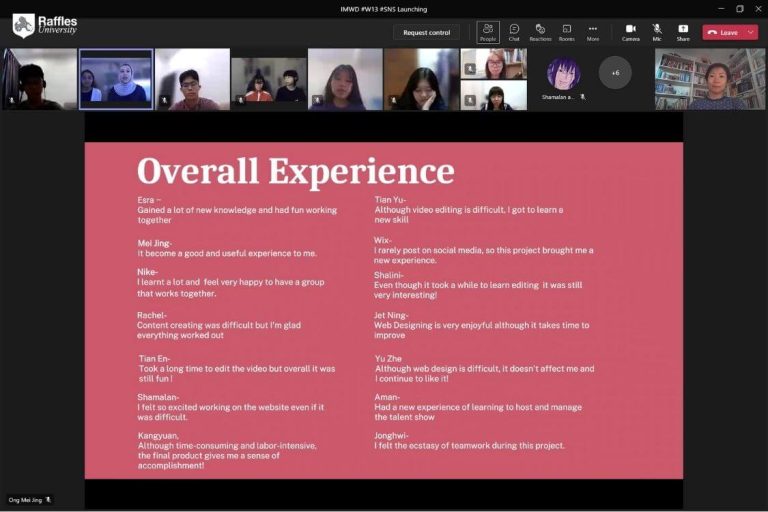Unmute the Mic
768x512 pixels.
[657, 32]
